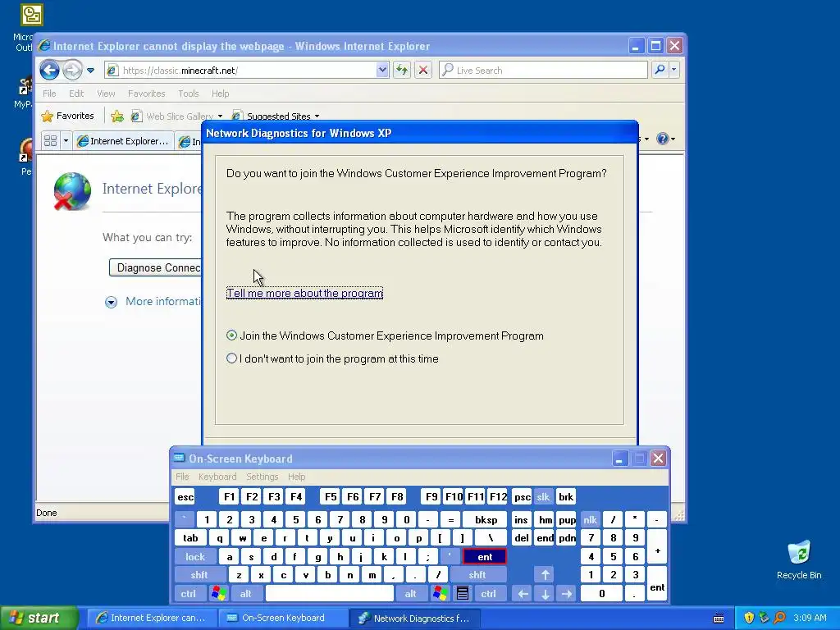The image size is (840, 630).
Task: Click the yellow security shield tray icon
Action: [x=749, y=618]
